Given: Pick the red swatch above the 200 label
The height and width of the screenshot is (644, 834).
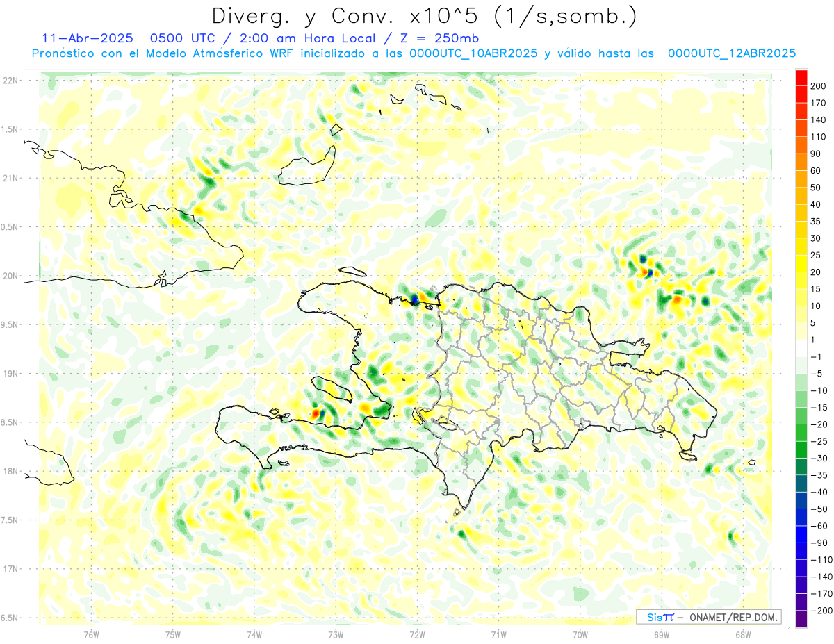Looking at the screenshot, I should click(x=801, y=78).
